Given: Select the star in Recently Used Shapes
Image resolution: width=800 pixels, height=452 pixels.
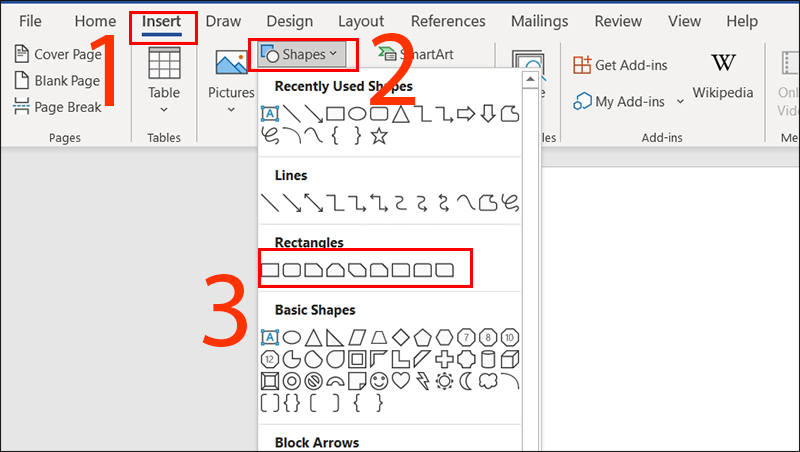Looking at the screenshot, I should (378, 136).
